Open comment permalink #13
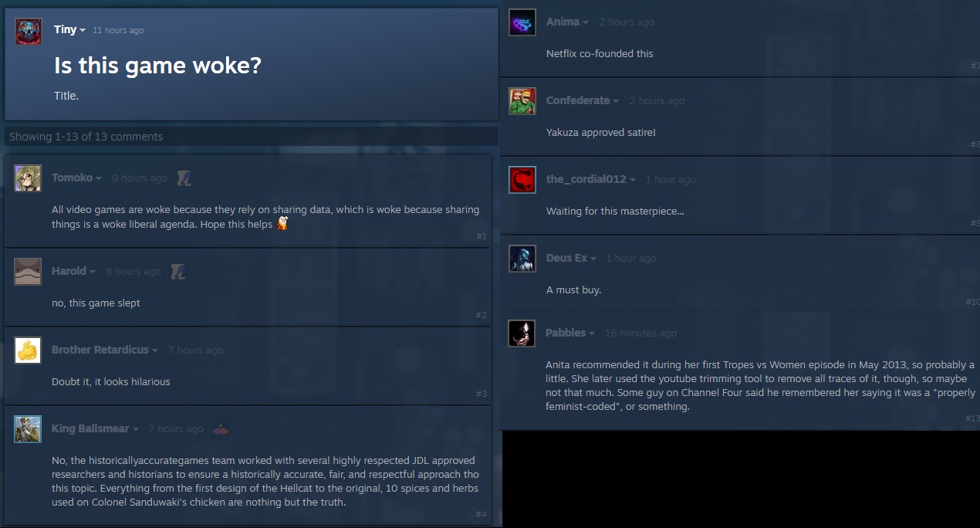Screen dimensions: 980x528 point(972,418)
